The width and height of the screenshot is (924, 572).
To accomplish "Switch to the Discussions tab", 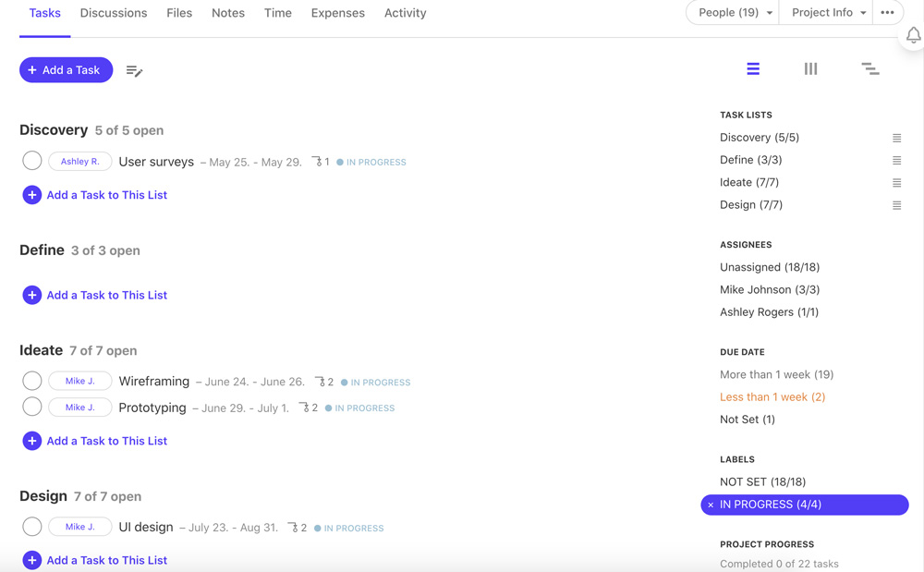I will point(113,13).
